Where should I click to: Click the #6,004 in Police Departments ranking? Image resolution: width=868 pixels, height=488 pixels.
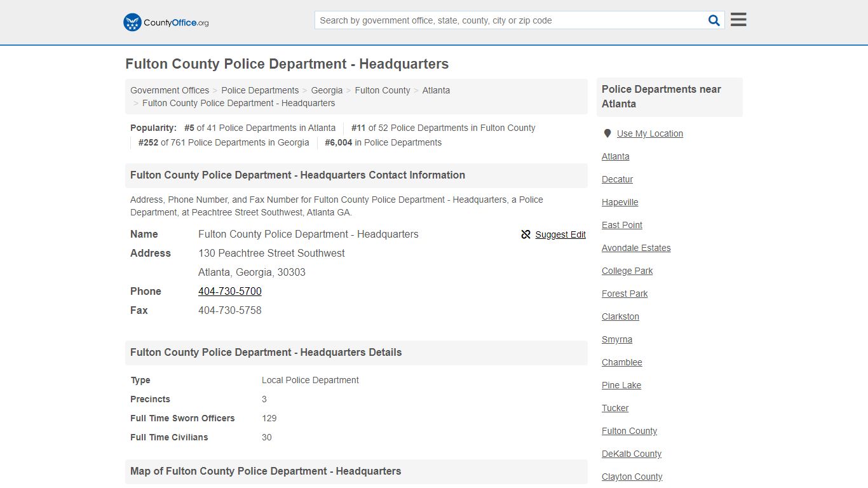point(383,142)
